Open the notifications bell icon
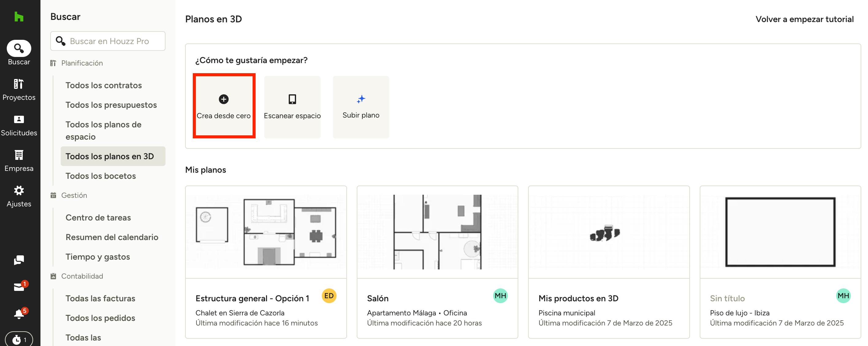 tap(19, 314)
